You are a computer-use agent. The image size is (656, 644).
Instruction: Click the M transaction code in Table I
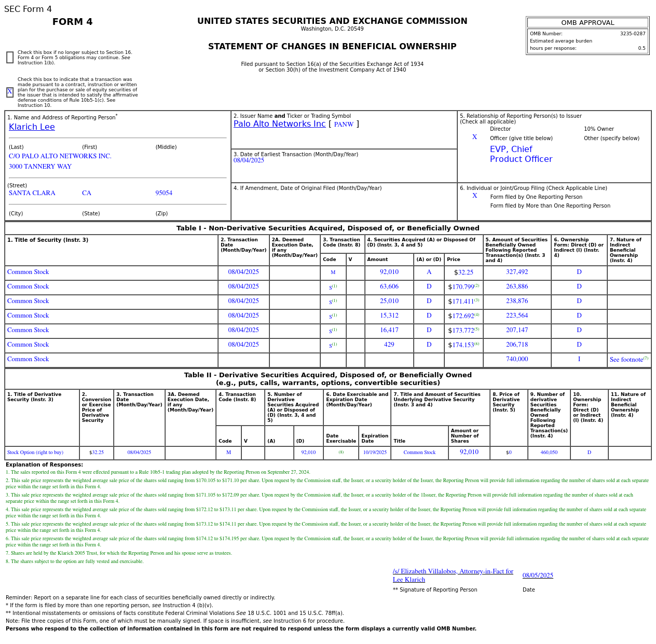[x=333, y=272]
